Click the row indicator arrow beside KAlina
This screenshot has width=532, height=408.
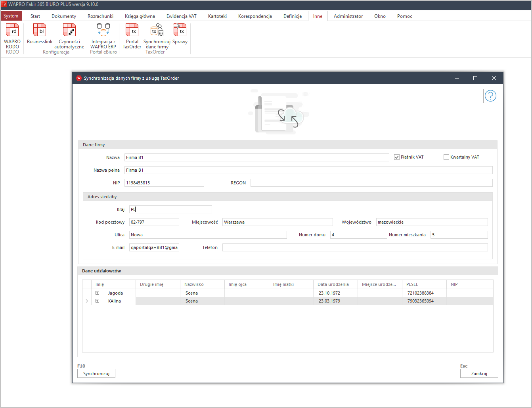[x=87, y=301]
